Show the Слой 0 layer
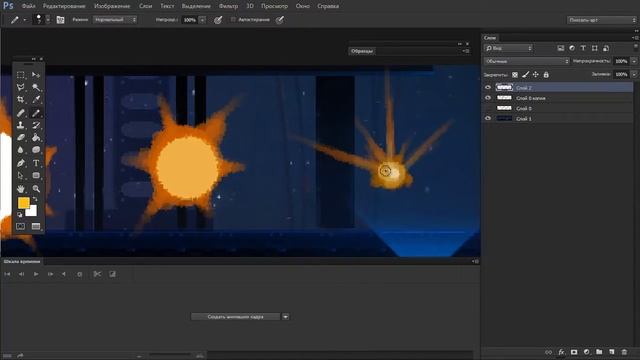The image size is (640, 360). point(488,108)
